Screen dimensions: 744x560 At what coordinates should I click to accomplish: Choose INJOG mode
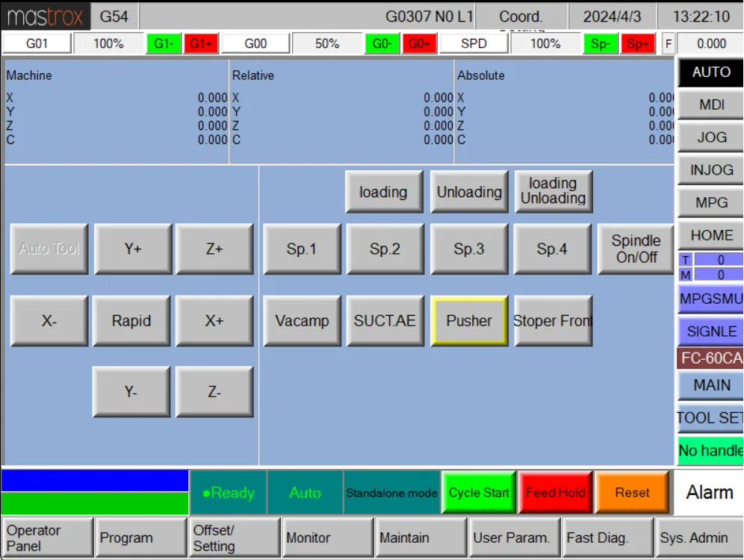click(711, 170)
